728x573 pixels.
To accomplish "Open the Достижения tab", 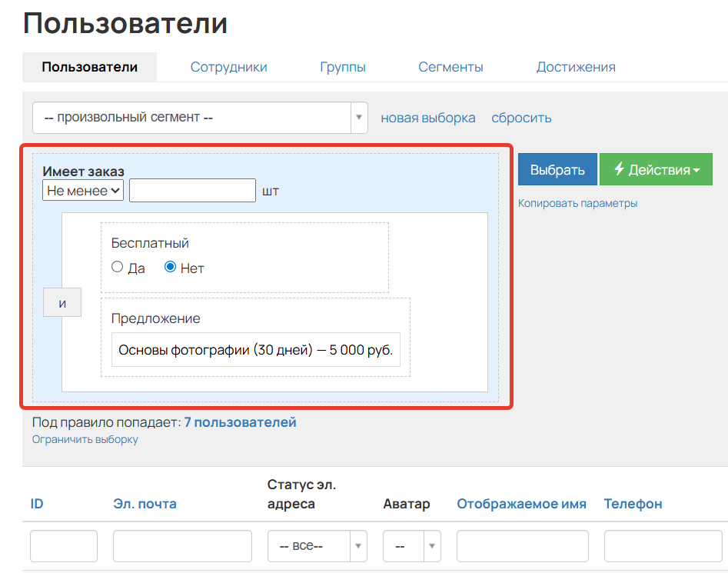I will [x=576, y=67].
